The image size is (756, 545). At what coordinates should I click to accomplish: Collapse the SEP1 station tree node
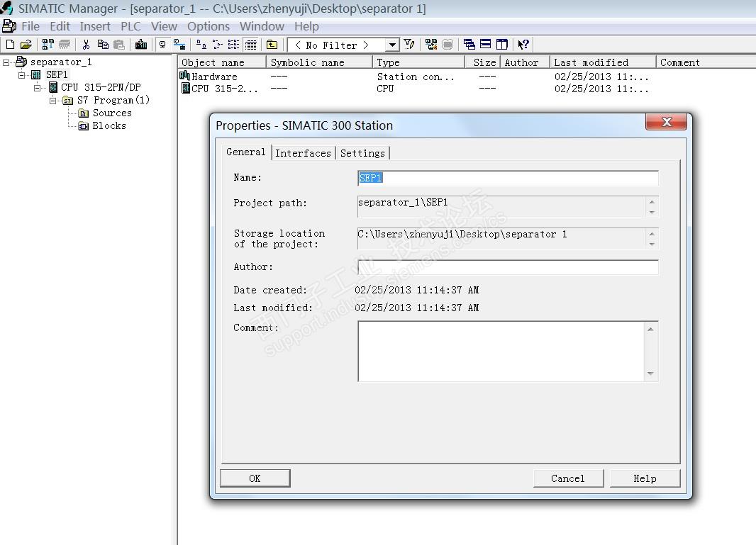point(22,74)
